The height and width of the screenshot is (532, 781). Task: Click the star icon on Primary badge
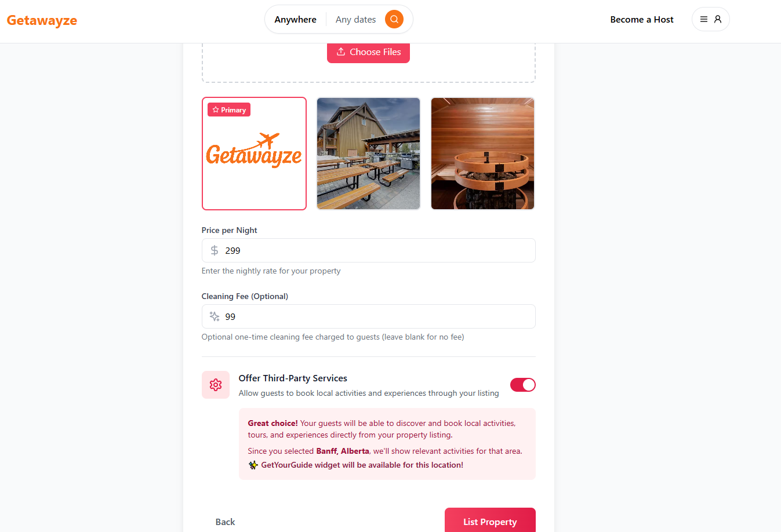click(216, 110)
